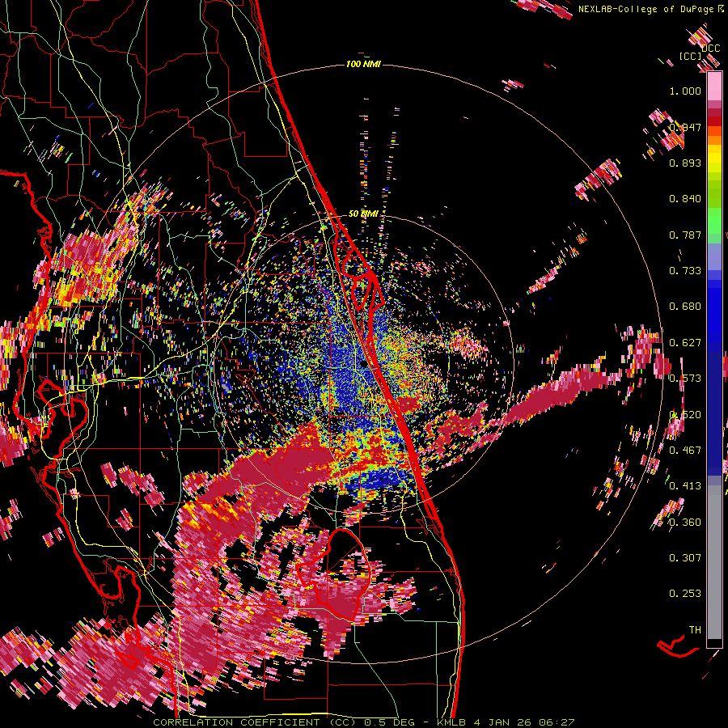The height and width of the screenshot is (728, 728).
Task: Select the 0.360 scale value
Action: pos(685,523)
